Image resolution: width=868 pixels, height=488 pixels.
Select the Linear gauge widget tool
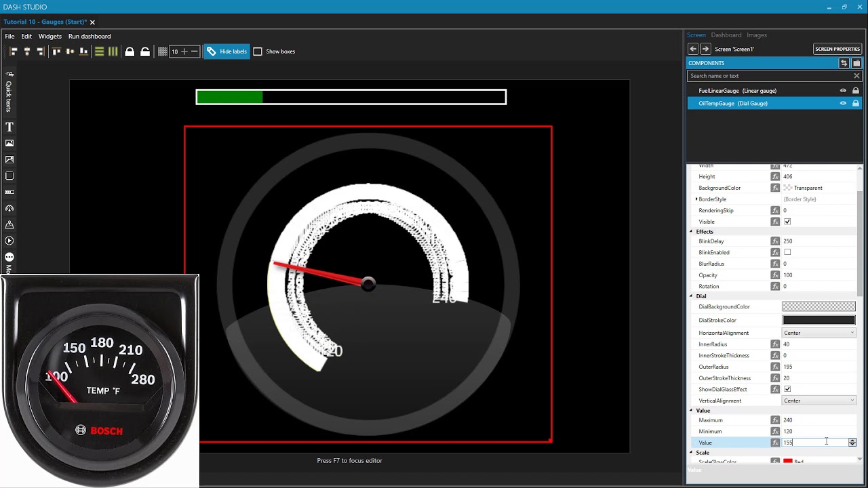click(x=9, y=192)
